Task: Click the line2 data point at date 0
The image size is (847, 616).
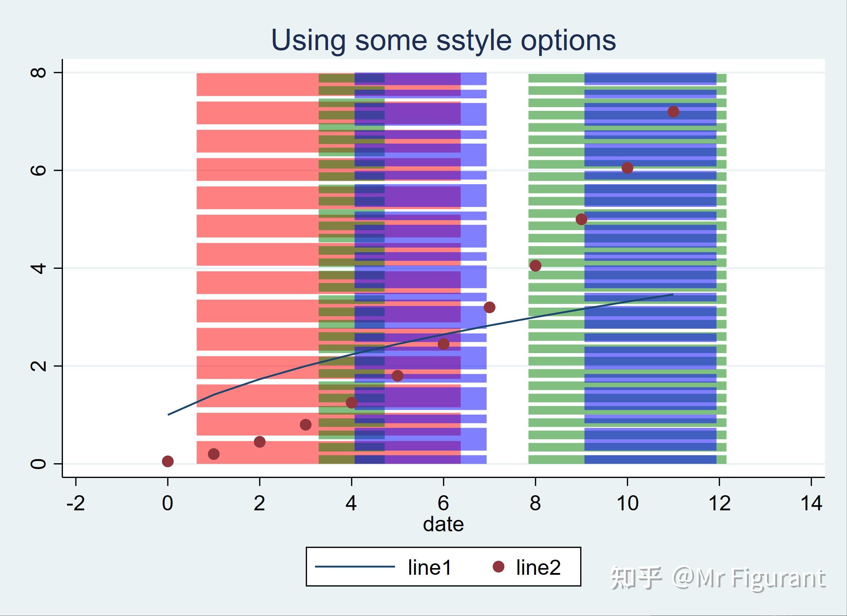Action: (x=168, y=461)
